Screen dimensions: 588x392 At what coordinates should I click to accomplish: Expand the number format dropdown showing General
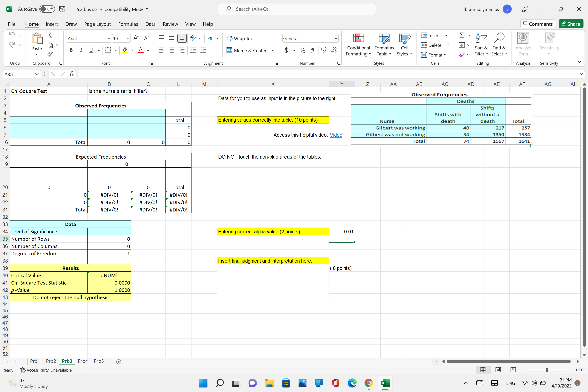tap(336, 38)
